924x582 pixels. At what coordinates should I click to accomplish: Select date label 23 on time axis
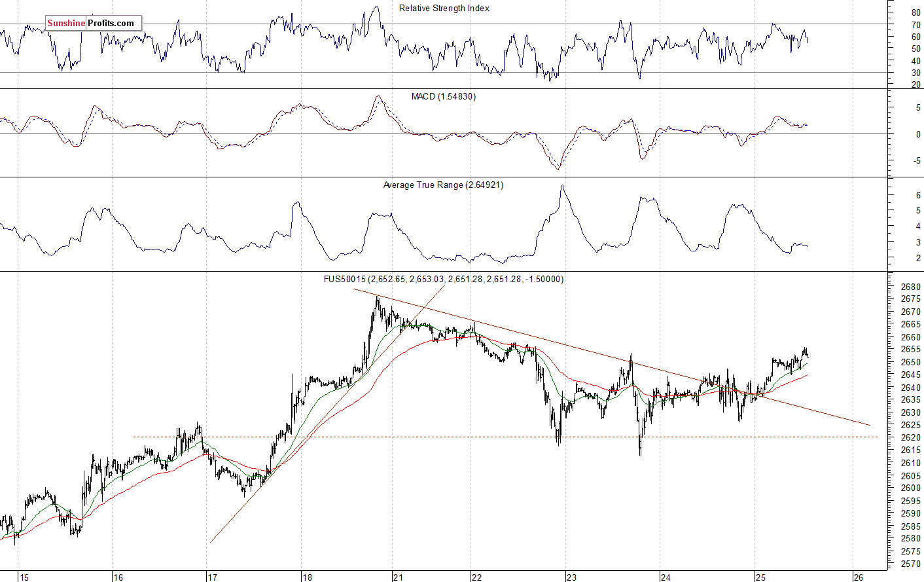[x=571, y=577]
